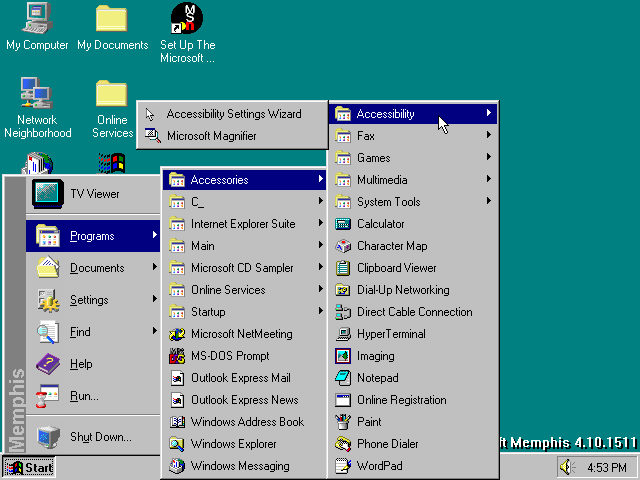
Task: Select the highlighted Accessories program group
Action: click(244, 180)
